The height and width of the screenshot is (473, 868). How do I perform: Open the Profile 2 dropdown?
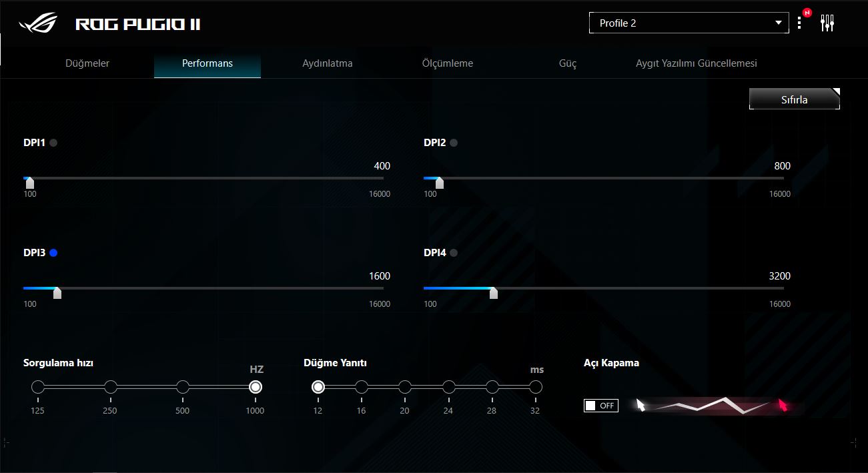[x=689, y=23]
